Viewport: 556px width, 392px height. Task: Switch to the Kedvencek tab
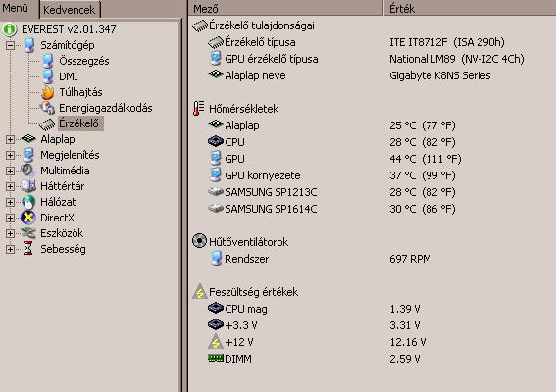tap(70, 10)
